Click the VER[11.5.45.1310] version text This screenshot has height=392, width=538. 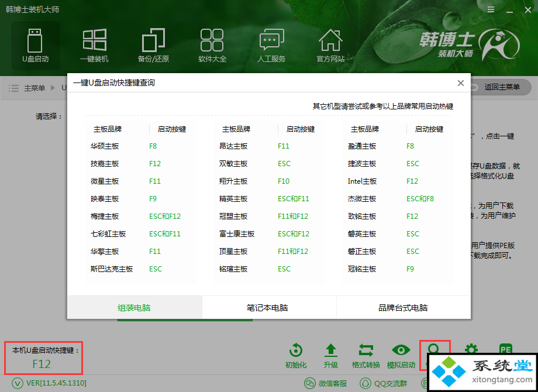pyautogui.click(x=56, y=383)
